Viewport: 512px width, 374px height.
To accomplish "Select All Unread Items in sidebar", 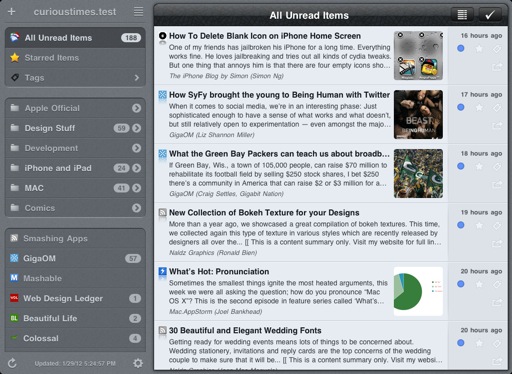I will 75,38.
